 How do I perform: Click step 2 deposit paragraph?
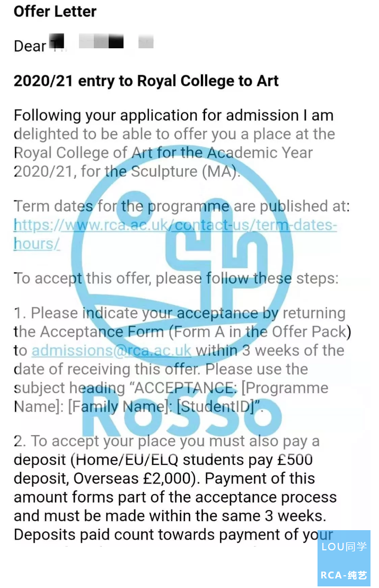click(175, 488)
